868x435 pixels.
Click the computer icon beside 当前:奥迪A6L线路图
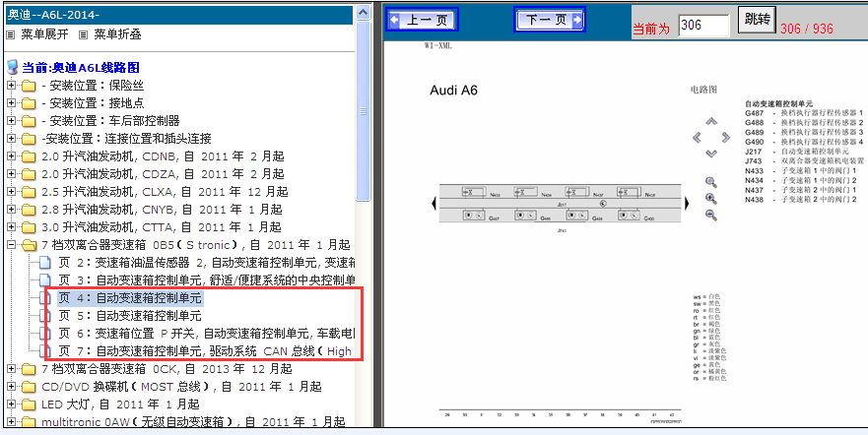point(13,68)
